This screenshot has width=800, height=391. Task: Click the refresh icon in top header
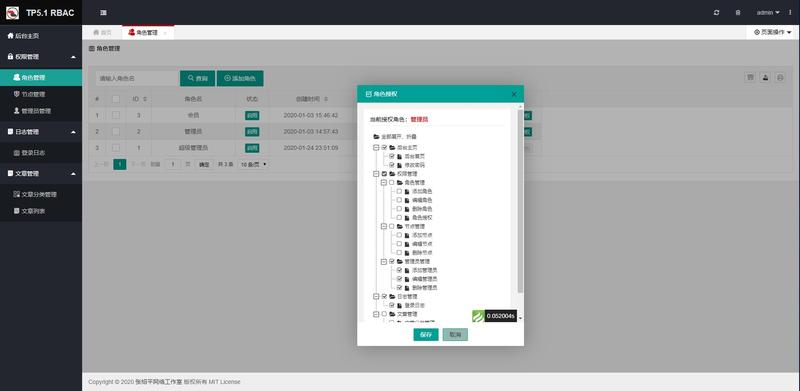pyautogui.click(x=716, y=13)
